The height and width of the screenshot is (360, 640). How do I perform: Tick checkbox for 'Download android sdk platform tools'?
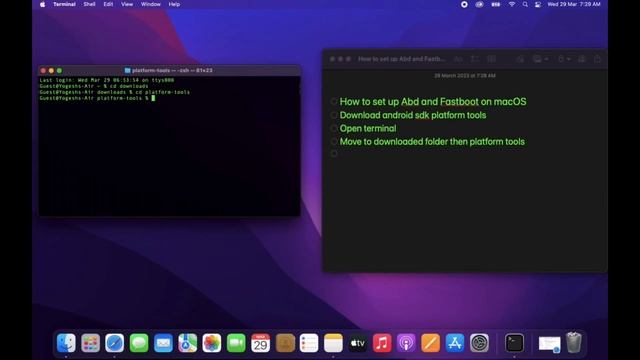coord(334,115)
